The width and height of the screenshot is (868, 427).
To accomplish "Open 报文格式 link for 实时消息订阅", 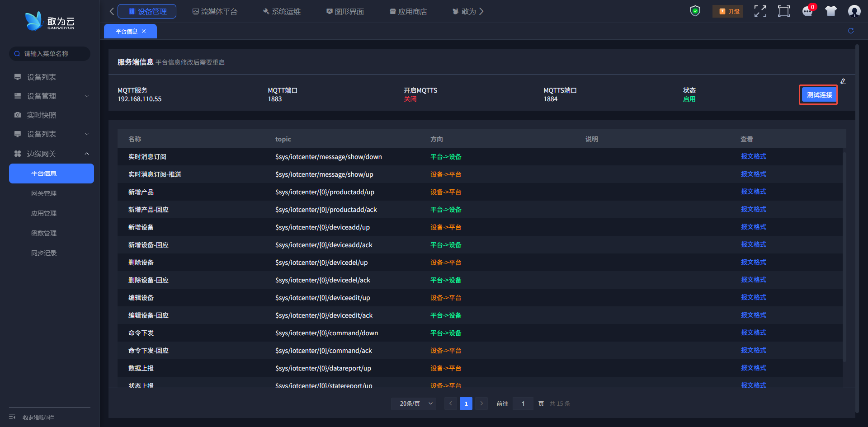I will pos(753,156).
